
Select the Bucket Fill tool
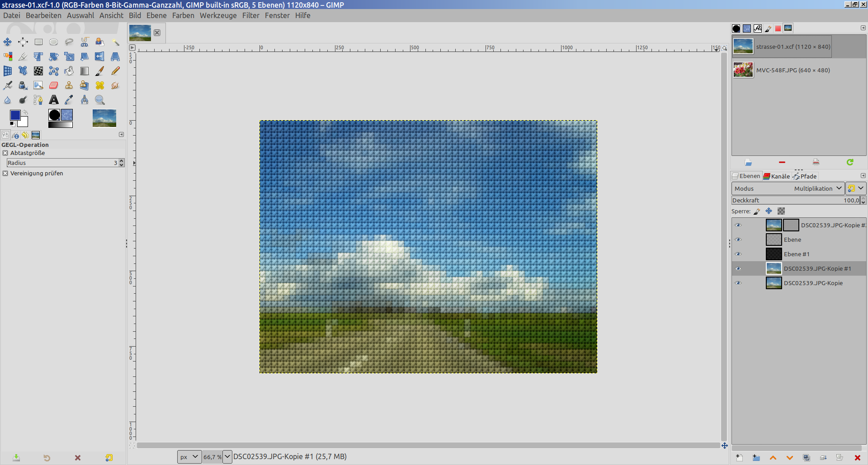click(69, 71)
